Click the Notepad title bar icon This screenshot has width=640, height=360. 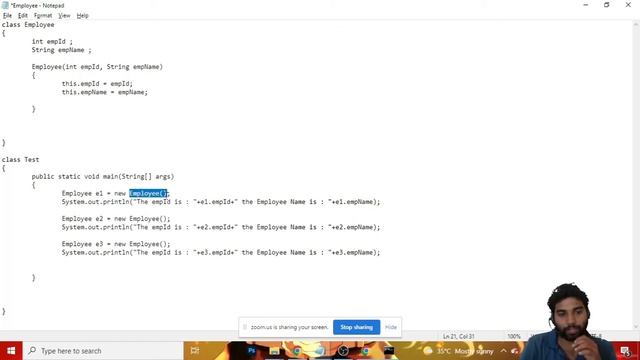coord(5,5)
